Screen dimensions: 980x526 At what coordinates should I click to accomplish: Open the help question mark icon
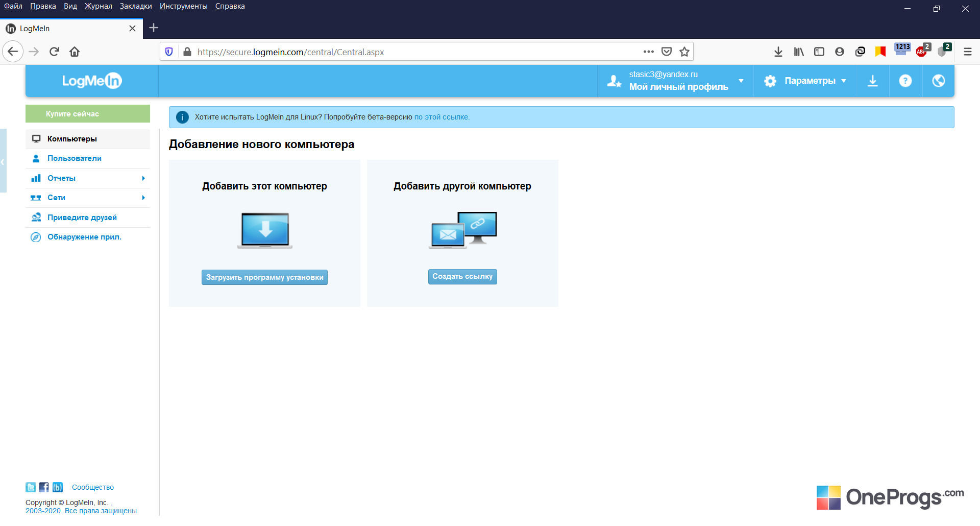[905, 81]
